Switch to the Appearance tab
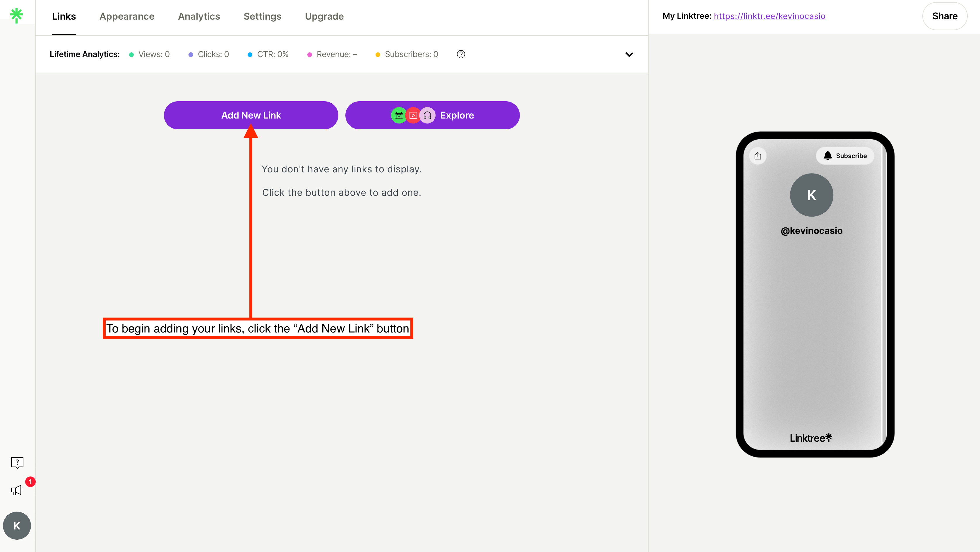The width and height of the screenshot is (980, 552). pyautogui.click(x=127, y=16)
